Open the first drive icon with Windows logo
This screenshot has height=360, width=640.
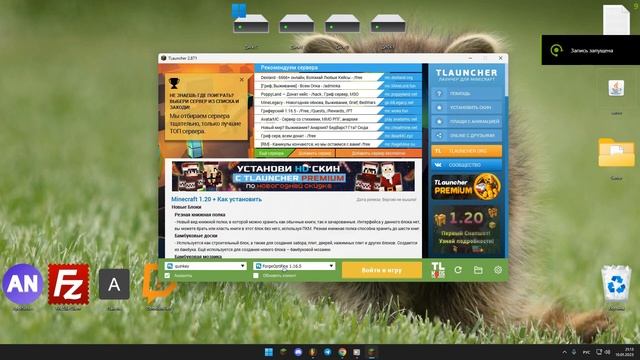251,19
